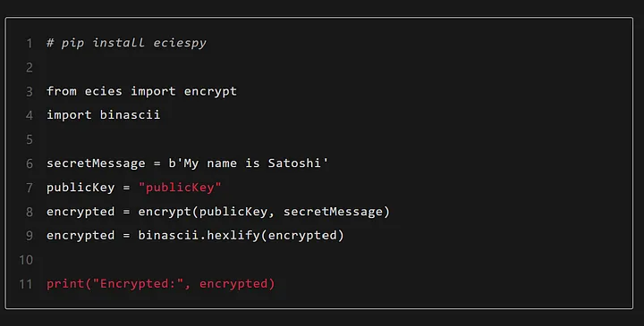Screen dimensions: 644x326
Task: Click publicKey variable name on line 7
Action: (x=80, y=188)
